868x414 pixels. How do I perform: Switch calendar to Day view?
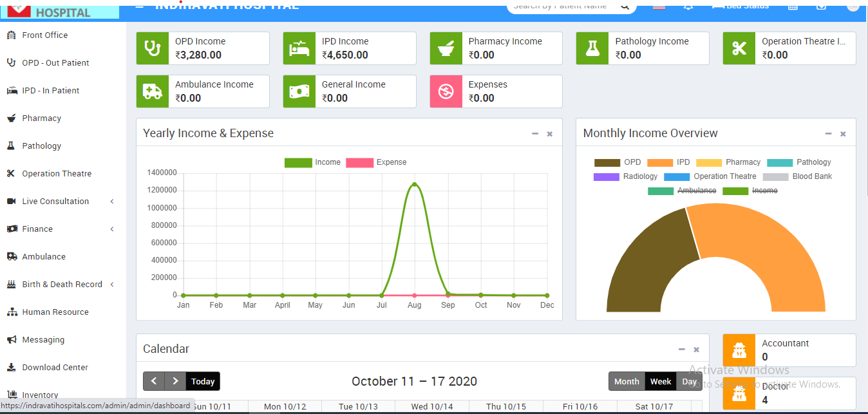tap(689, 381)
